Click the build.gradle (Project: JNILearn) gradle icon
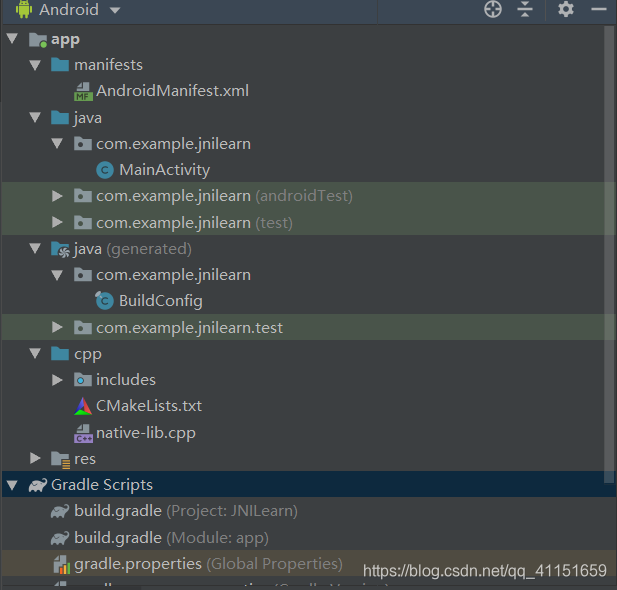 click(60, 511)
